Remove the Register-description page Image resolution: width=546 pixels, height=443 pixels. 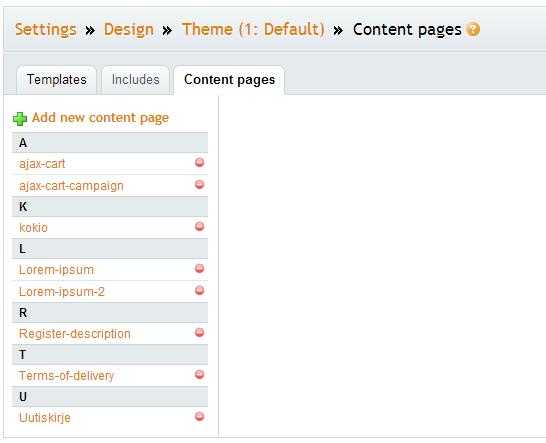[200, 333]
